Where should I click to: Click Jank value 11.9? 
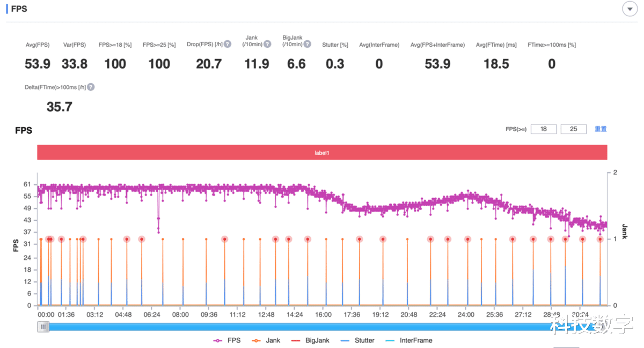(257, 64)
